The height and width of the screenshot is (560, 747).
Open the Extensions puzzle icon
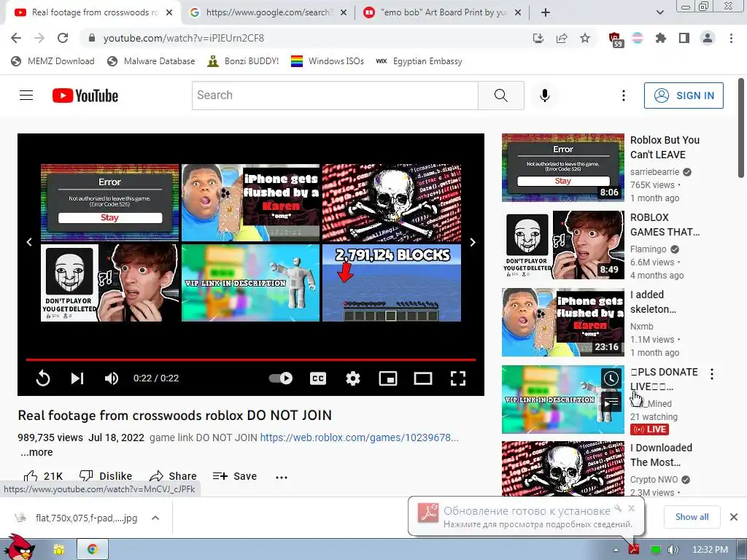[x=661, y=38]
